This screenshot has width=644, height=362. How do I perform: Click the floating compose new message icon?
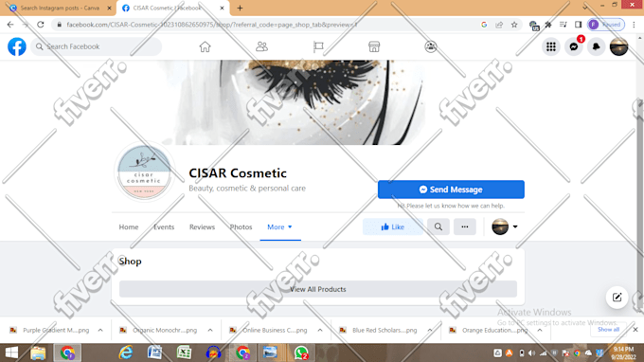point(617,297)
